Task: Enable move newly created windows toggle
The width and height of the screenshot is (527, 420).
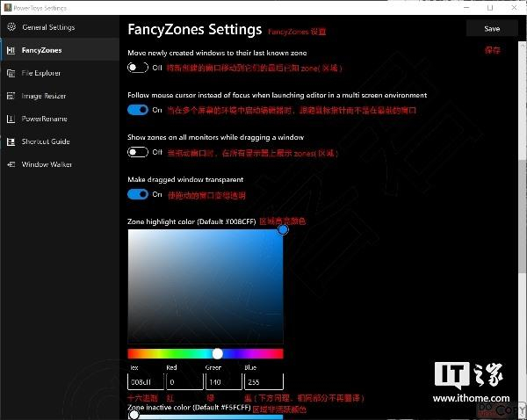Action: click(138, 68)
